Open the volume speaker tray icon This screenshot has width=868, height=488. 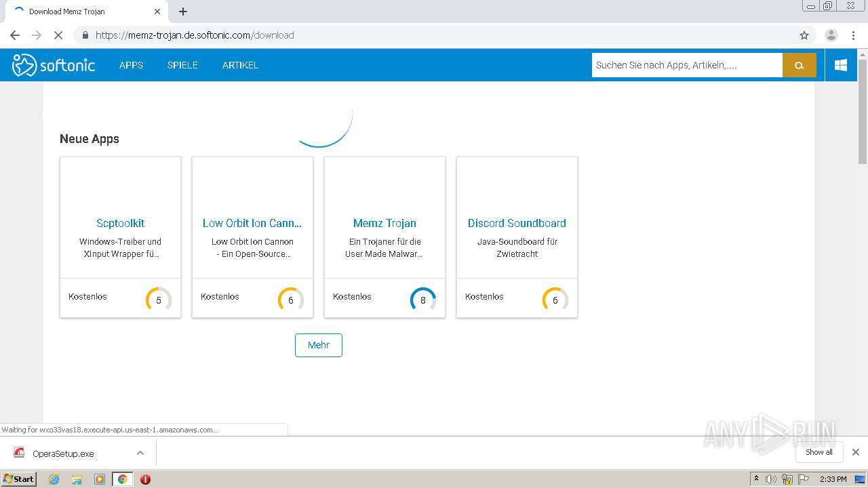click(771, 479)
